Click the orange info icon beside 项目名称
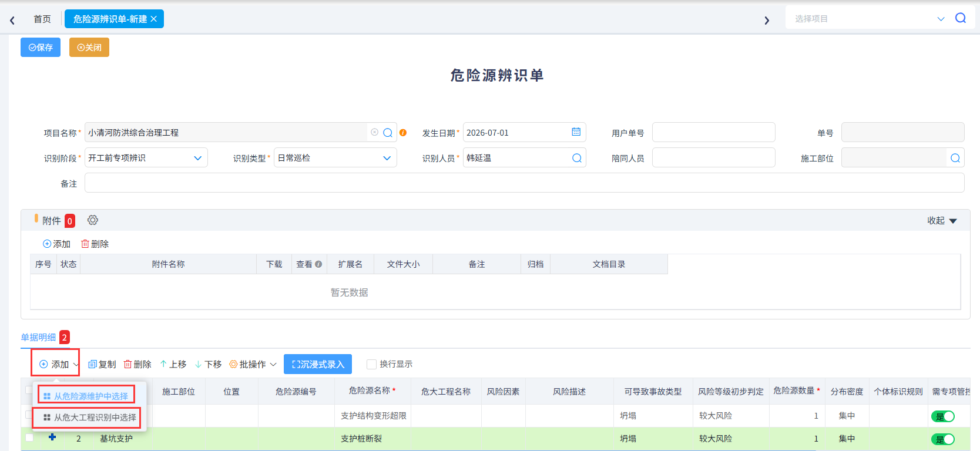 pyautogui.click(x=403, y=133)
